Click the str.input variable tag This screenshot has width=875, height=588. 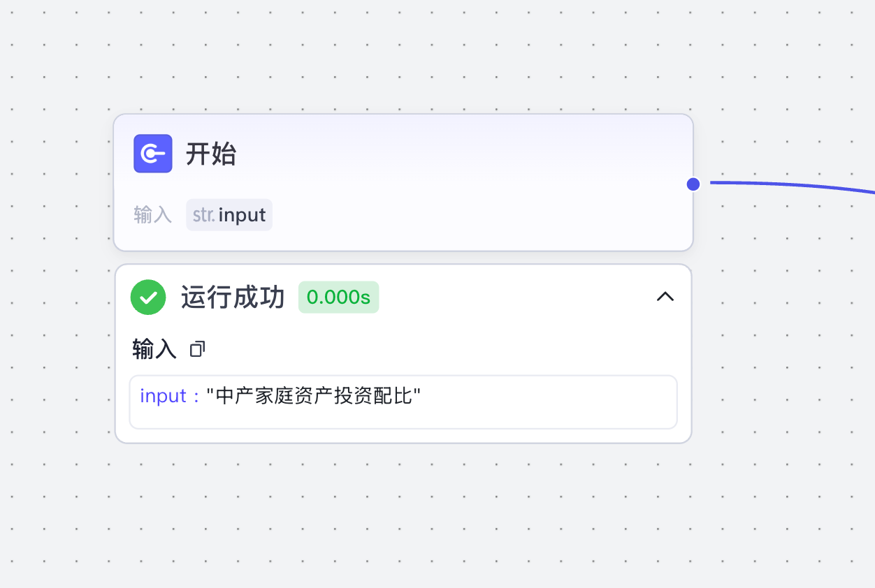coord(229,215)
